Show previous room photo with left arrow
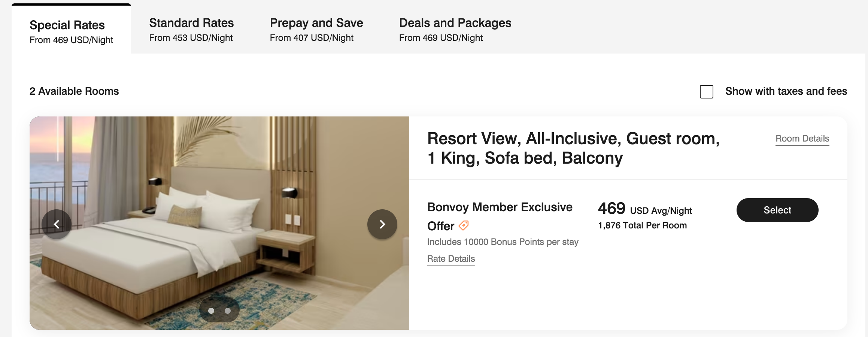Viewport: 868px width, 337px height. [x=57, y=224]
